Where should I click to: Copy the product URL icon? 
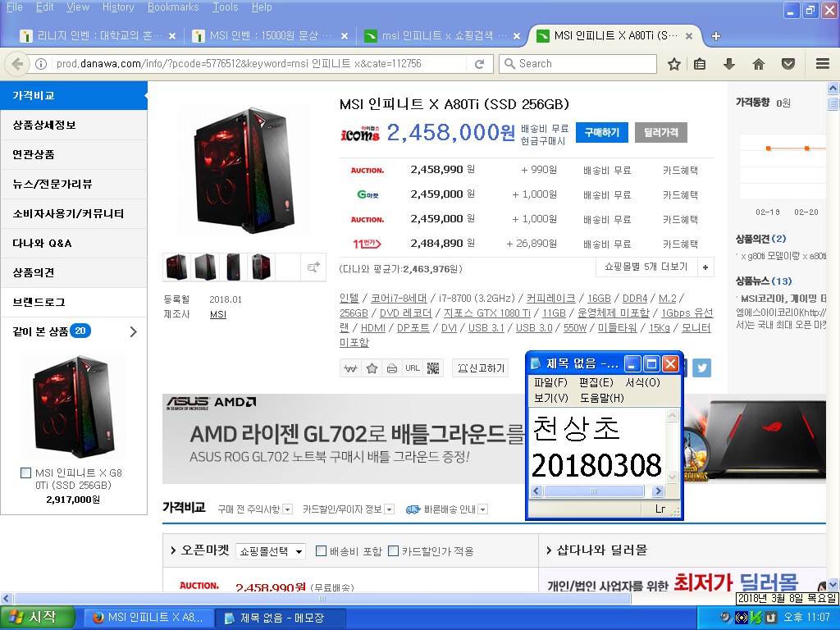(x=413, y=368)
